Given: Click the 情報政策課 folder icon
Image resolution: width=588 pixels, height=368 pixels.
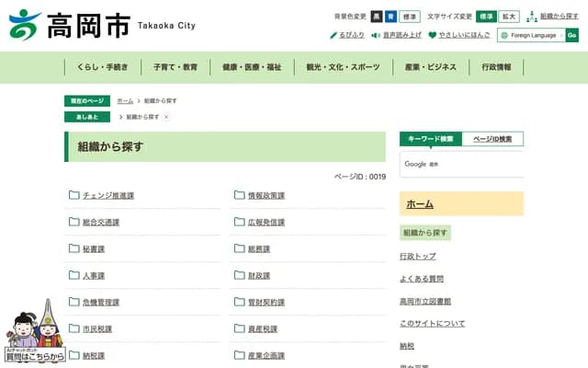Looking at the screenshot, I should click(x=240, y=195).
